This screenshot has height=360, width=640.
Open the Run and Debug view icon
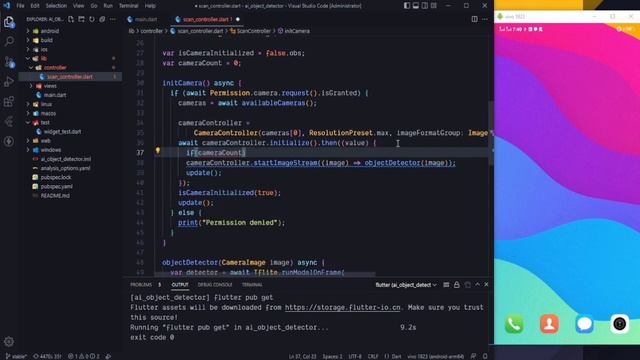pos(9,82)
